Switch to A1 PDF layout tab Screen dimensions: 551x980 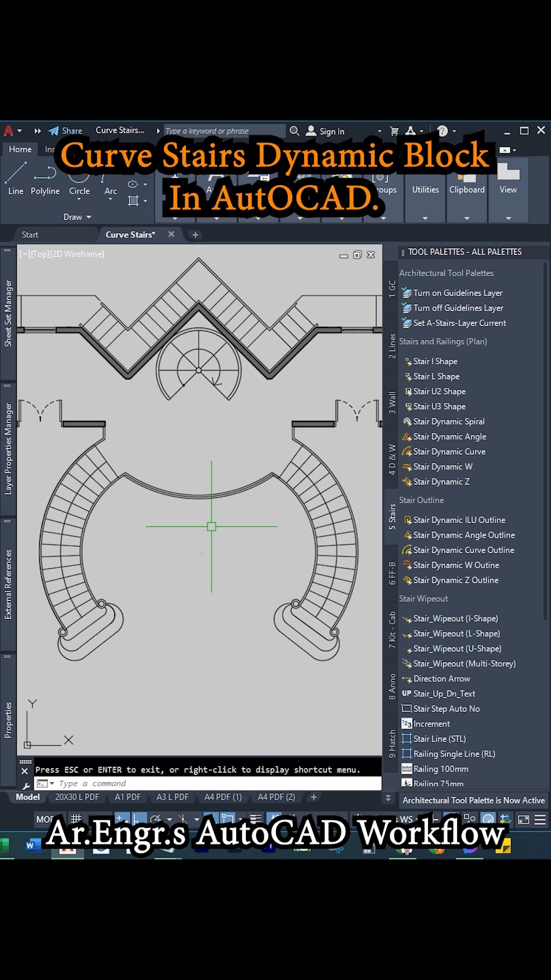tap(128, 797)
